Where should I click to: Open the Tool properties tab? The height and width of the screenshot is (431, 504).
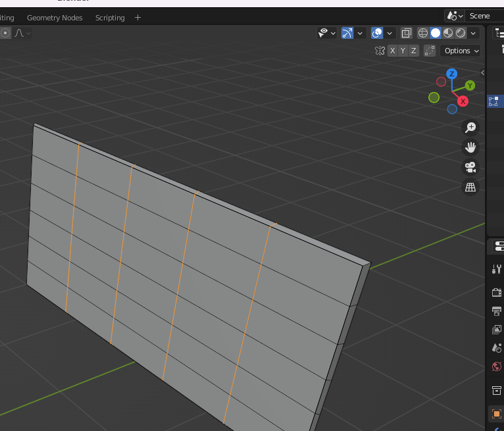[496, 269]
